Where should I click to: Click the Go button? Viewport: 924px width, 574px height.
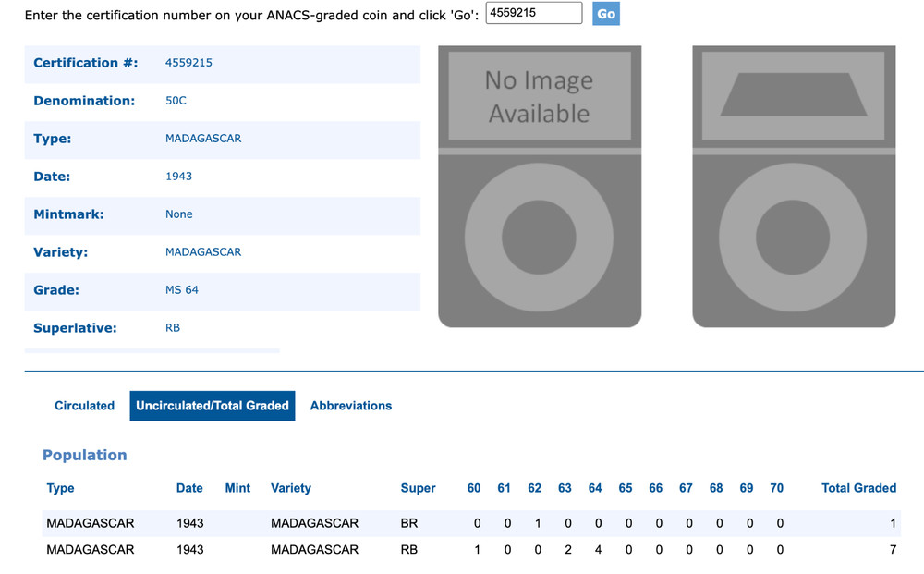[606, 14]
